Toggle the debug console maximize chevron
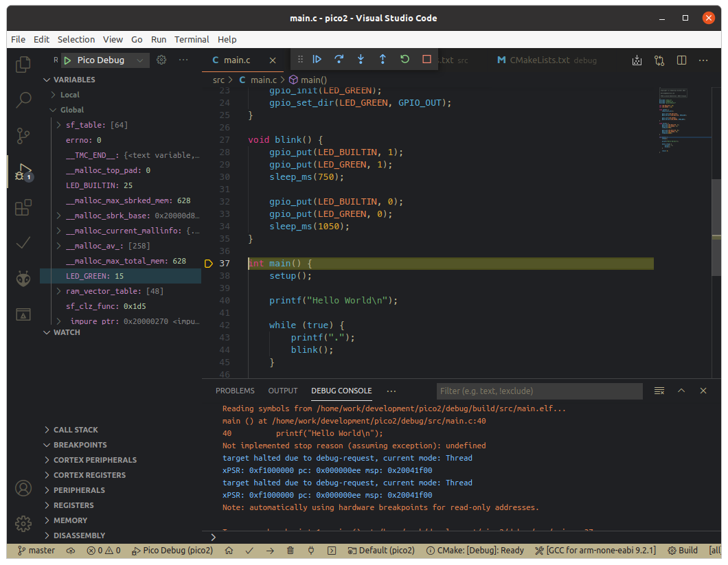Image resolution: width=728 pixels, height=565 pixels. (x=681, y=391)
